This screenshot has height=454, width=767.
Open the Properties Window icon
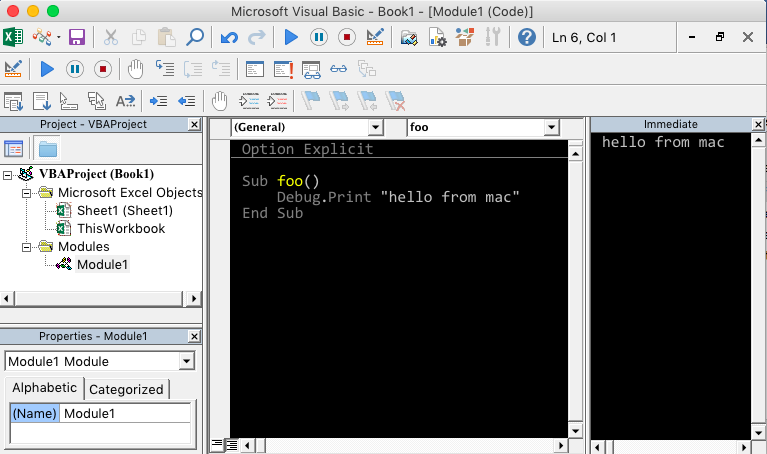coord(437,37)
